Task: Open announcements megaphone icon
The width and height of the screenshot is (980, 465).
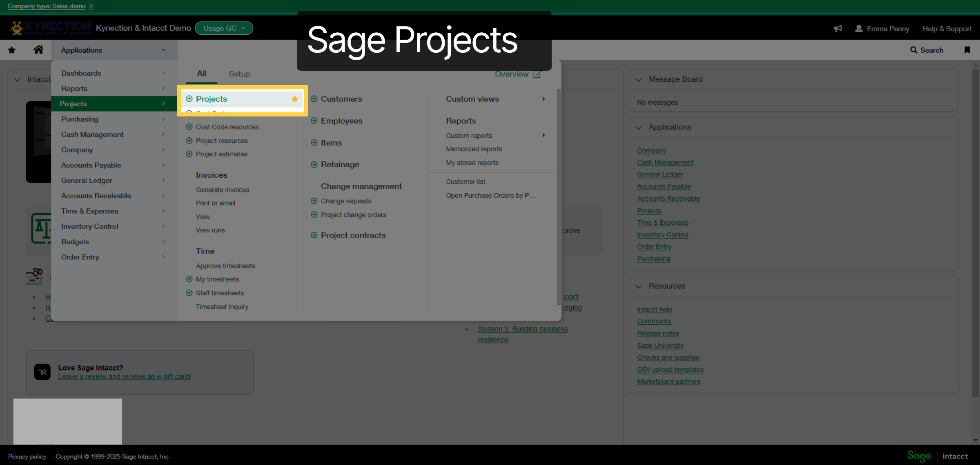Action: tap(838, 29)
